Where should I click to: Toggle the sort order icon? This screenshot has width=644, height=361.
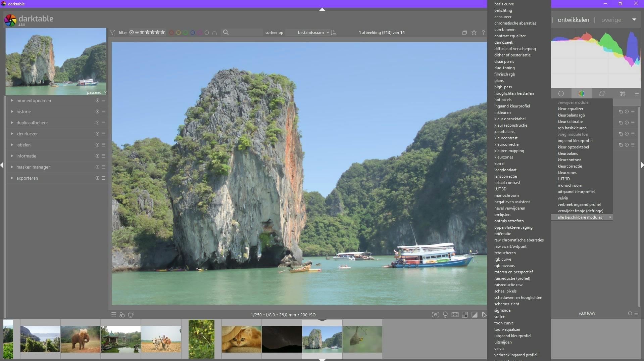(x=334, y=33)
